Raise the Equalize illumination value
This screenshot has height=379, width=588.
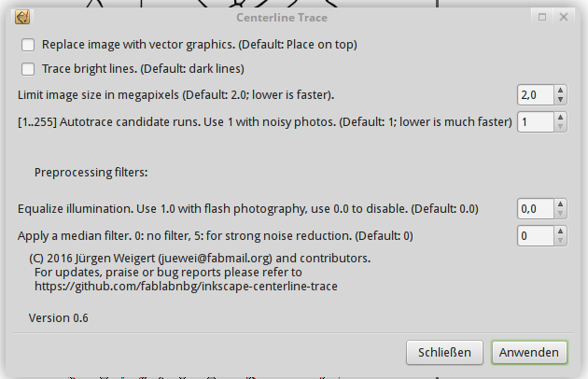point(560,204)
